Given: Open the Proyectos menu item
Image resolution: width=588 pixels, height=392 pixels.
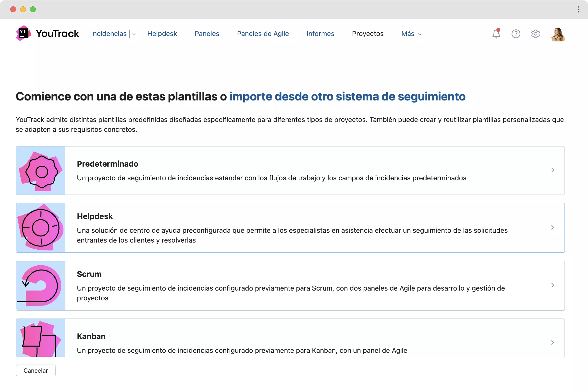Looking at the screenshot, I should pyautogui.click(x=367, y=34).
